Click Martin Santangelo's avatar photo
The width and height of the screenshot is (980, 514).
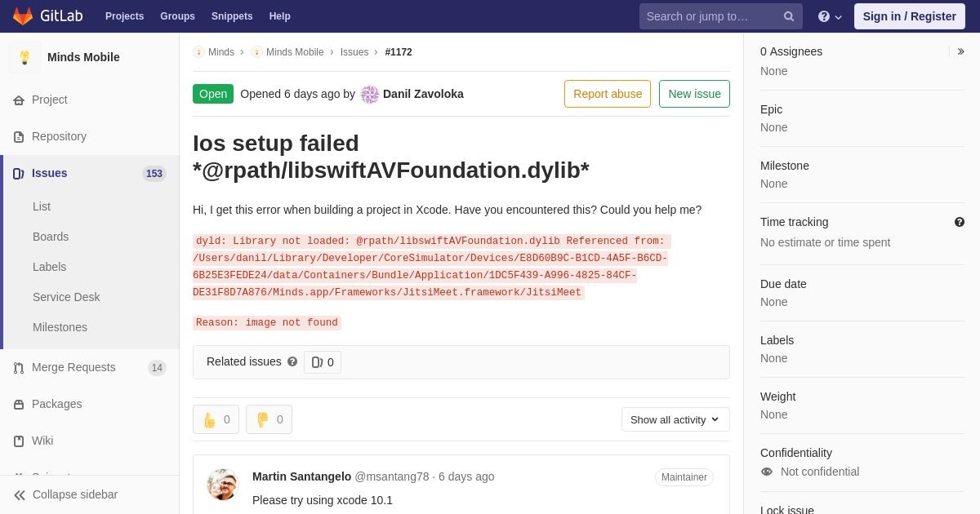pyautogui.click(x=223, y=485)
